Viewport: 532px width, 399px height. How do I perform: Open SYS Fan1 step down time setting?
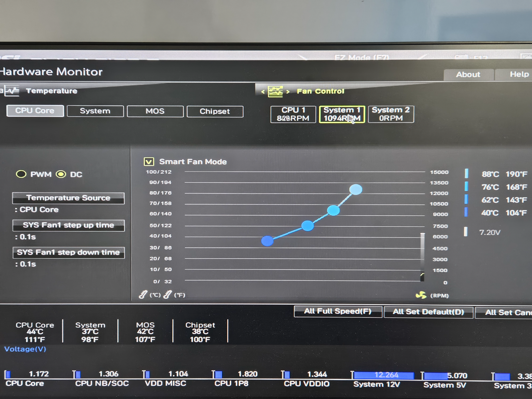[69, 253]
